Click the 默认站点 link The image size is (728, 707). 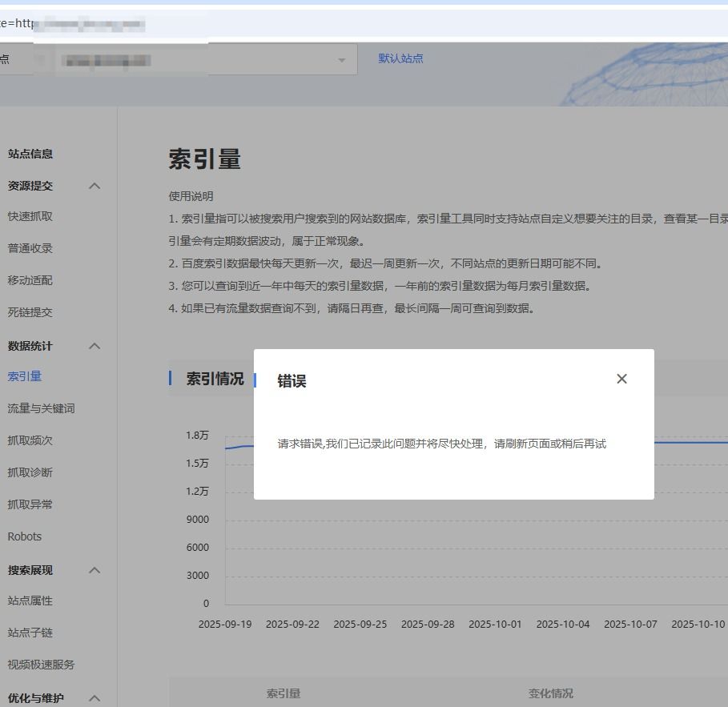coord(400,58)
